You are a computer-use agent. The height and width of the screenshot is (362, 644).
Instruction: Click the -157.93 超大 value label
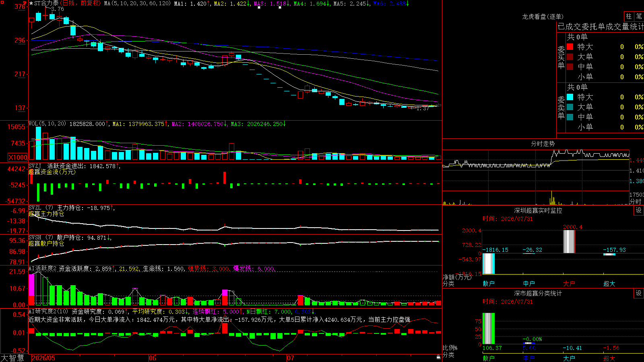[614, 250]
